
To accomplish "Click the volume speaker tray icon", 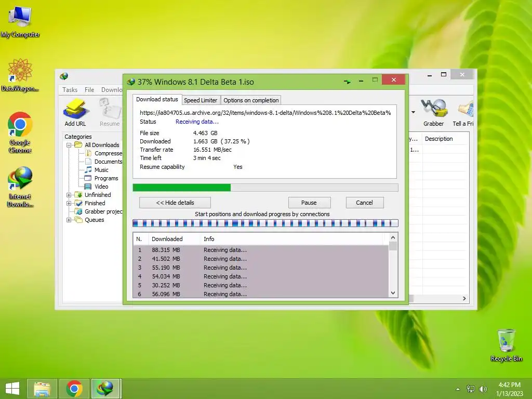I will pyautogui.click(x=483, y=389).
